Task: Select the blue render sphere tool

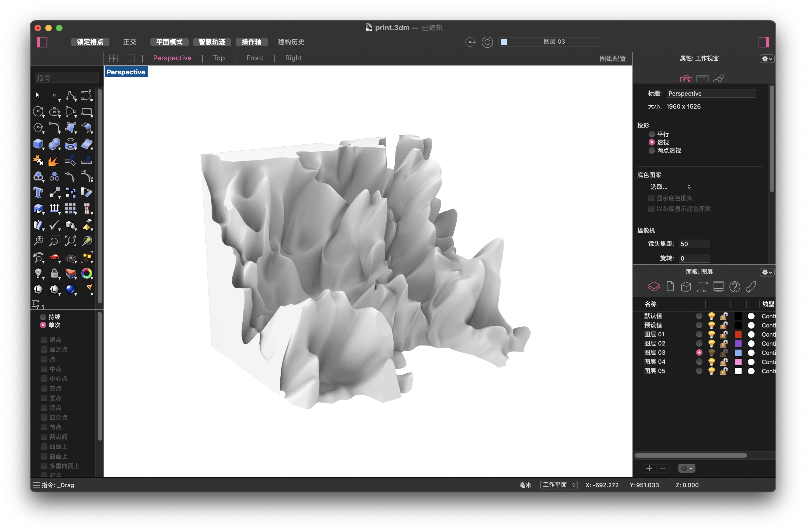Action: pos(71,289)
